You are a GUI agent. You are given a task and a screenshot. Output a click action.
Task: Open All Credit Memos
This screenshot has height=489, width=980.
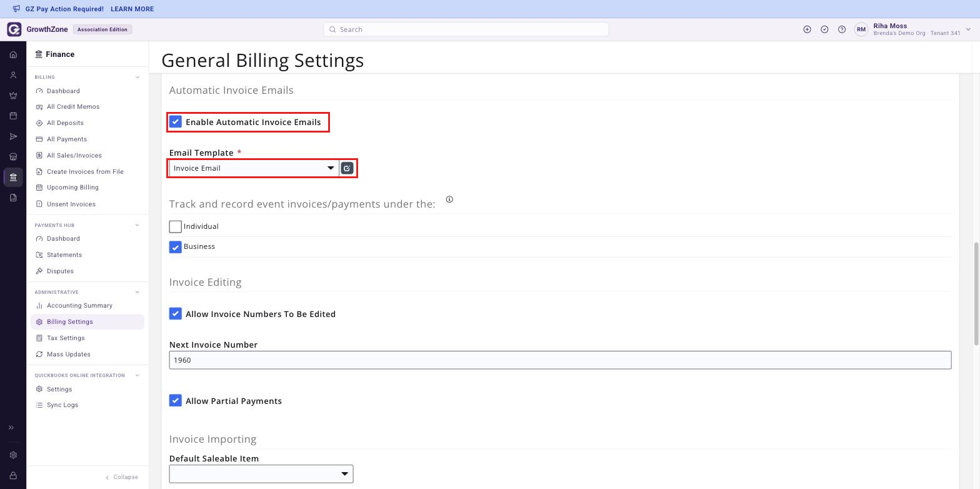click(73, 107)
